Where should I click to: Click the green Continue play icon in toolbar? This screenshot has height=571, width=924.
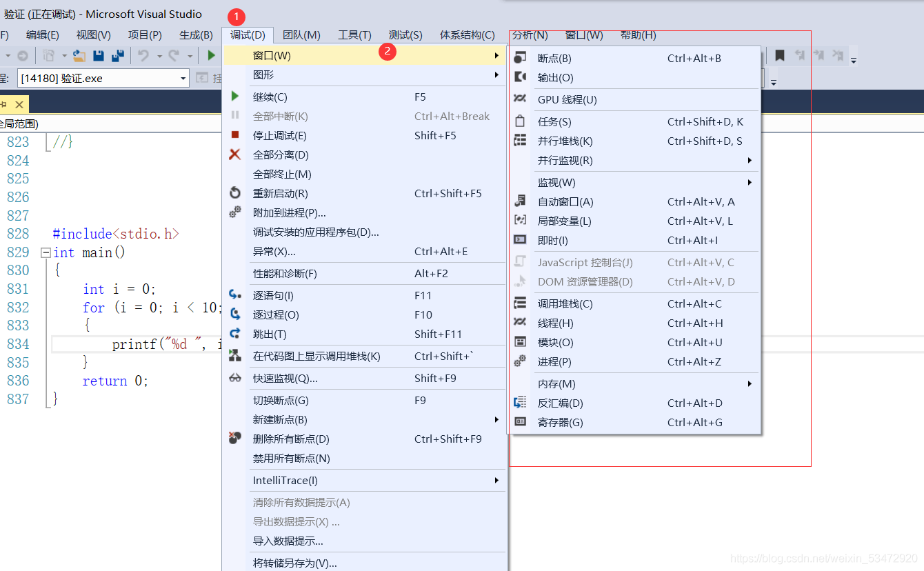coord(211,56)
